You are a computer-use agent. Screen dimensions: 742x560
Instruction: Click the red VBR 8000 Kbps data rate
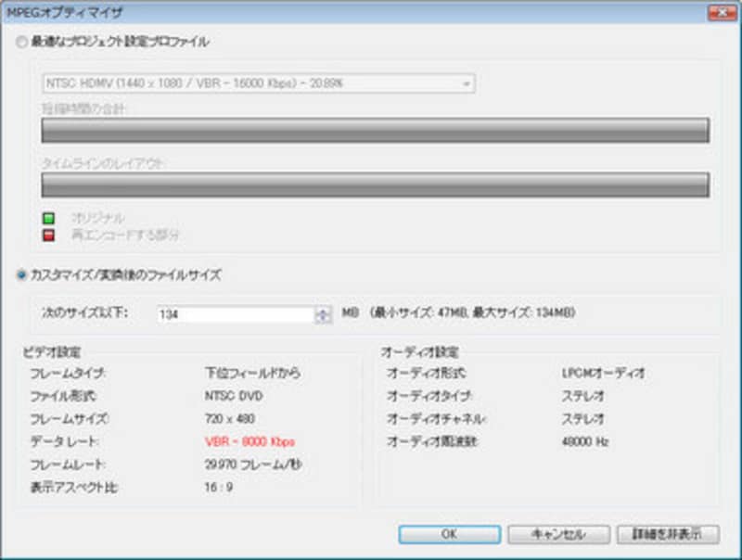[249, 441]
